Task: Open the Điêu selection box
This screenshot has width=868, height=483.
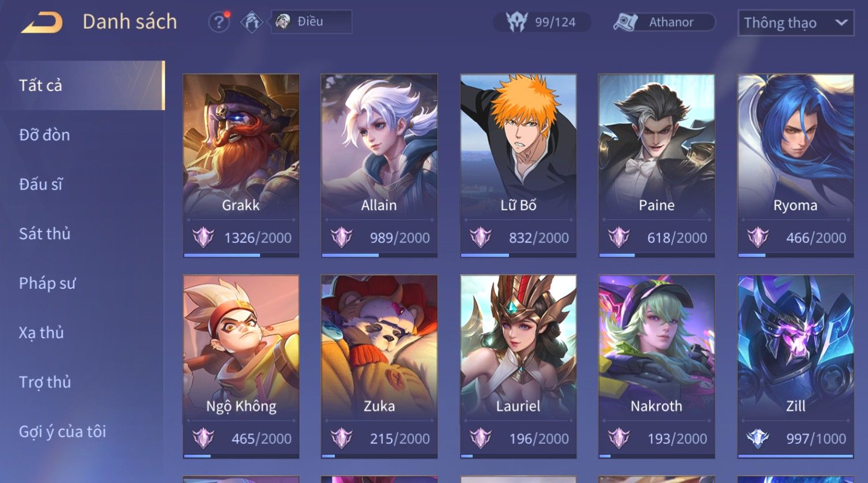Action: click(312, 22)
